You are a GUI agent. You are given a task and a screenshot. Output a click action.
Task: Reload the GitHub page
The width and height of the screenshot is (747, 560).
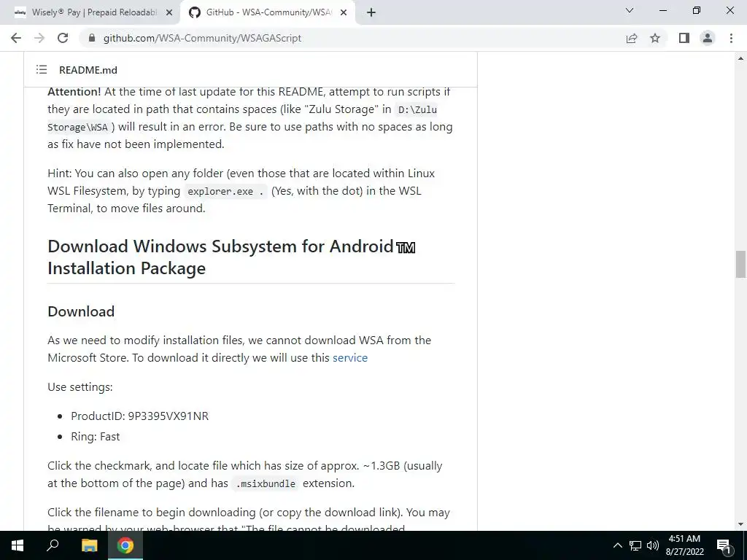(63, 38)
